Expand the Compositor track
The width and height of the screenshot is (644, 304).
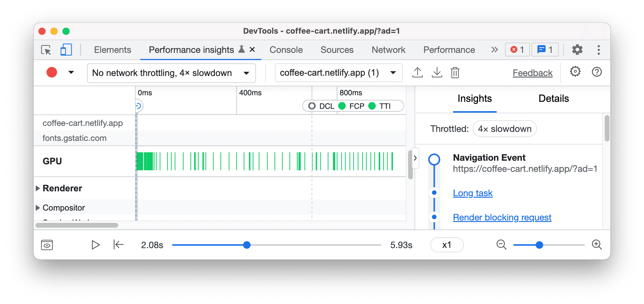(x=38, y=207)
